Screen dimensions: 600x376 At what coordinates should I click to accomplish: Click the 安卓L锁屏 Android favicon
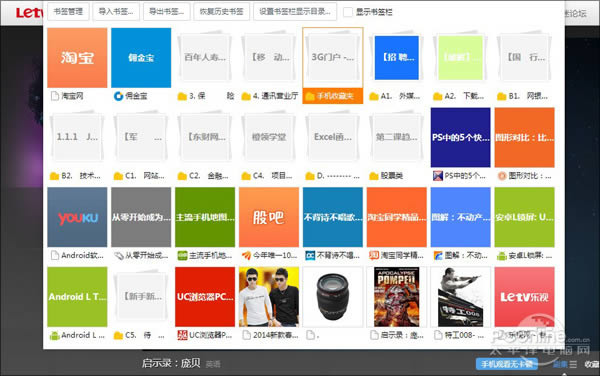[502, 256]
